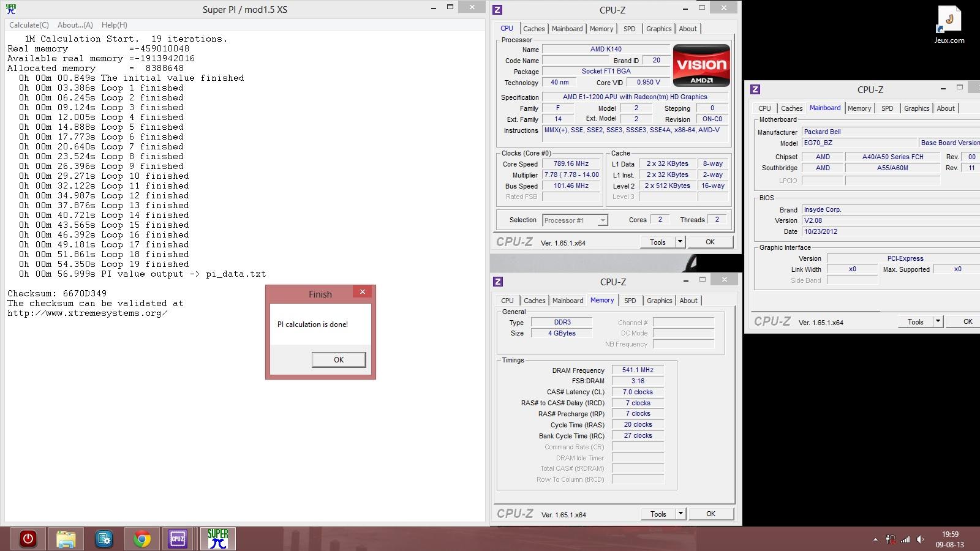Expand the Processor #1 selection dropdown

pyautogui.click(x=603, y=220)
